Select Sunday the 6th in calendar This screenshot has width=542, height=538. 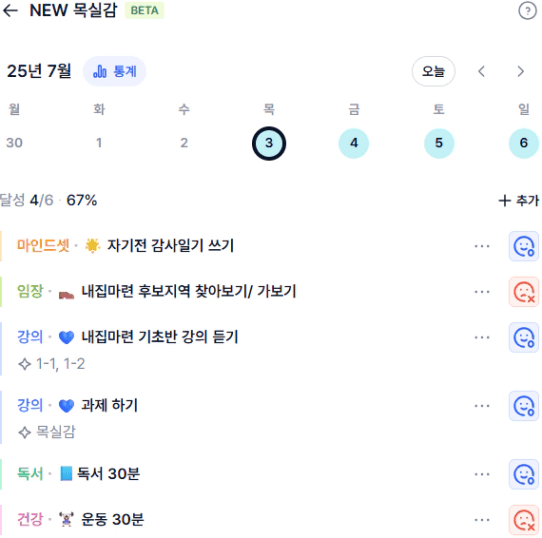pos(524,143)
